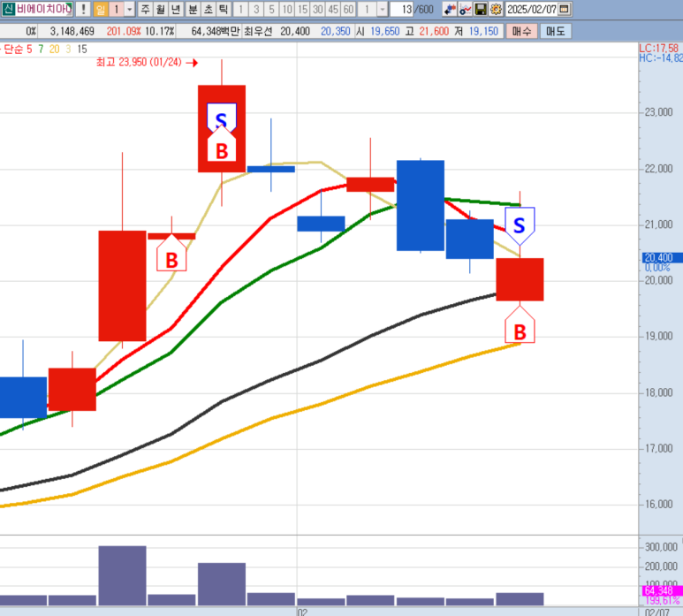This screenshot has height=616, width=683.
Task: Click the B buy marker on 01/24 candle
Action: 222,146
